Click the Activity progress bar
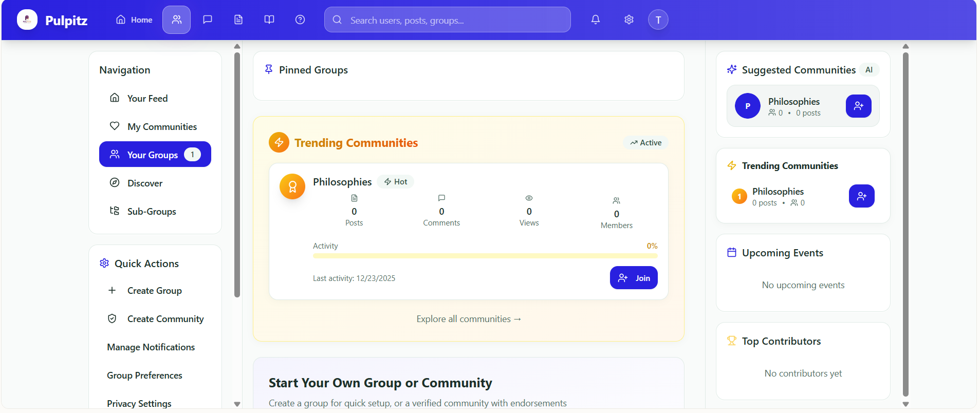The width and height of the screenshot is (980, 413). tap(485, 256)
